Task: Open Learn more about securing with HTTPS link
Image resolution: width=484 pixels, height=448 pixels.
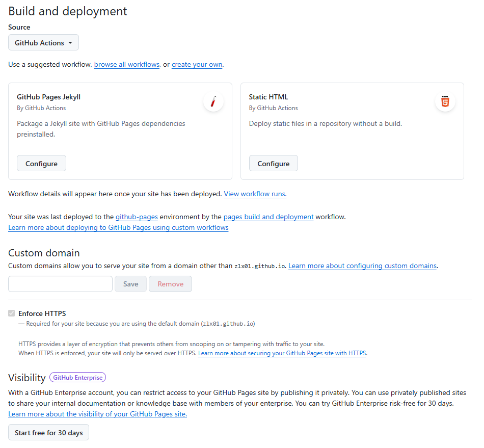Action: point(282,353)
